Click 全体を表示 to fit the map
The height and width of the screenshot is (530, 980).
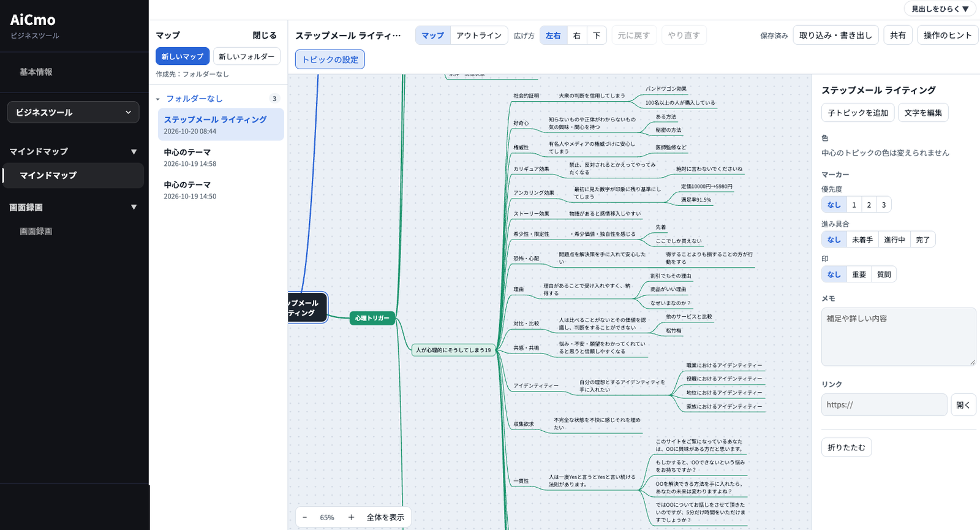[x=385, y=517]
